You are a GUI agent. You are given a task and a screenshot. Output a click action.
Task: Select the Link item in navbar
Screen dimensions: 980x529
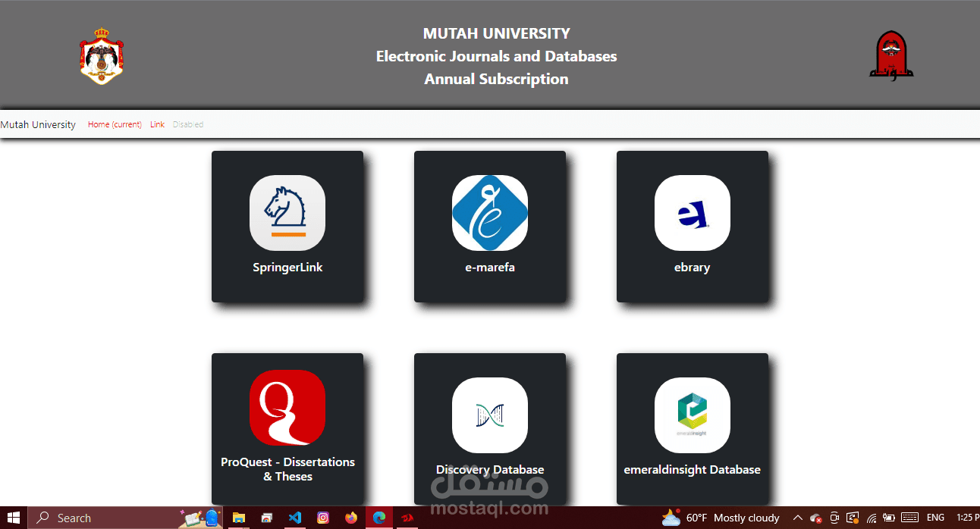(x=157, y=124)
